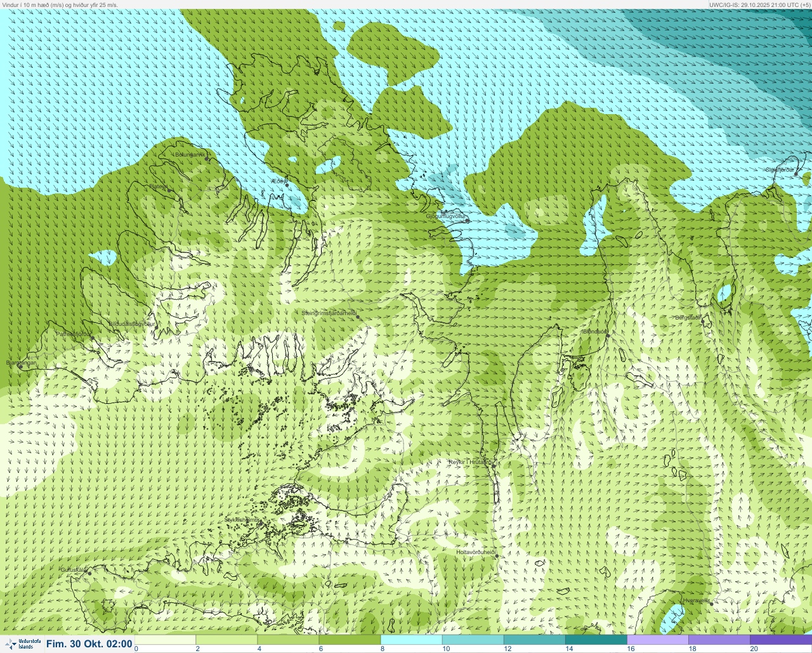Click the Bíldudalsflugvöllur station label
This screenshot has height=653, width=812.
tap(131, 323)
